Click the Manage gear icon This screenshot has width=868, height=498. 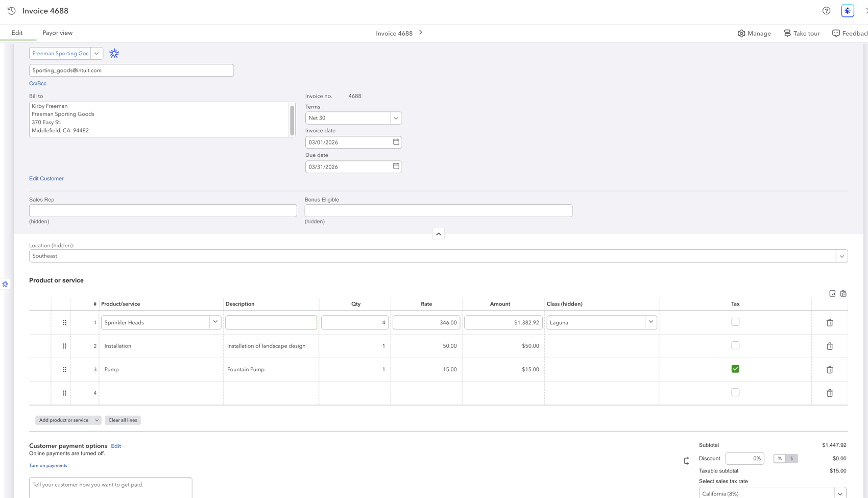[741, 33]
